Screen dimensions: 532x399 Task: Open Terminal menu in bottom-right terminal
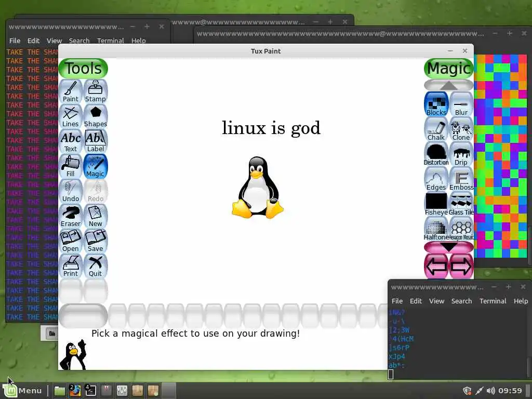tap(493, 301)
